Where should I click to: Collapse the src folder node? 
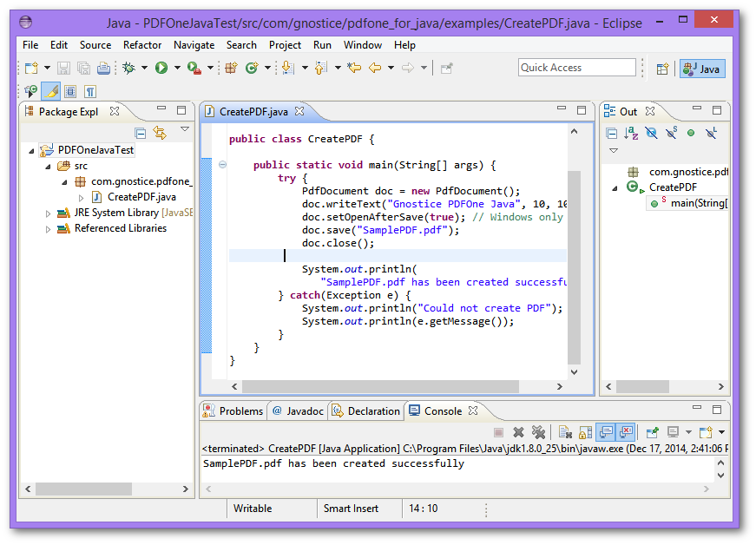[49, 167]
